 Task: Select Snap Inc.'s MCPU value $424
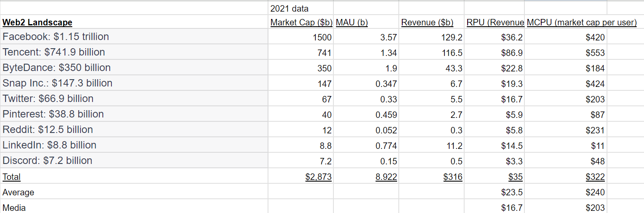pos(595,84)
